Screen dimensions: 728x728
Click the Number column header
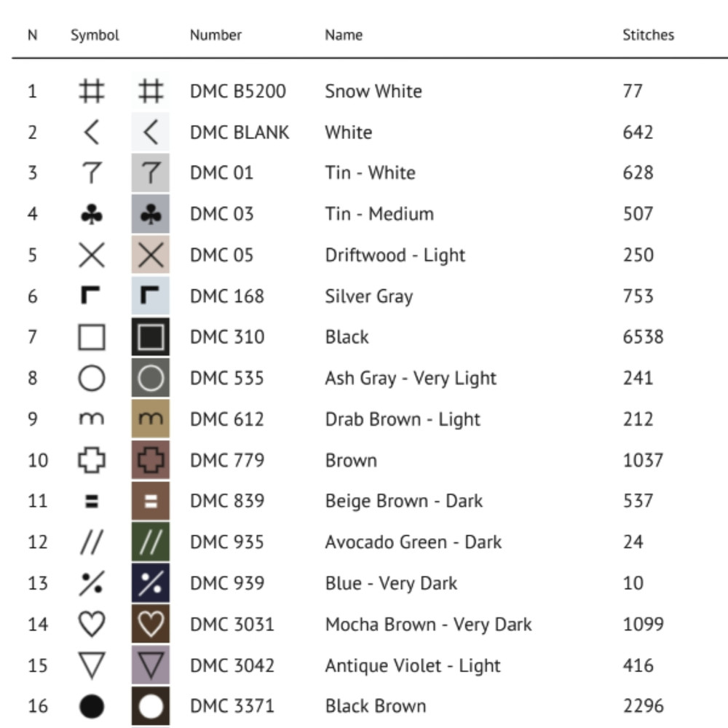[215, 35]
